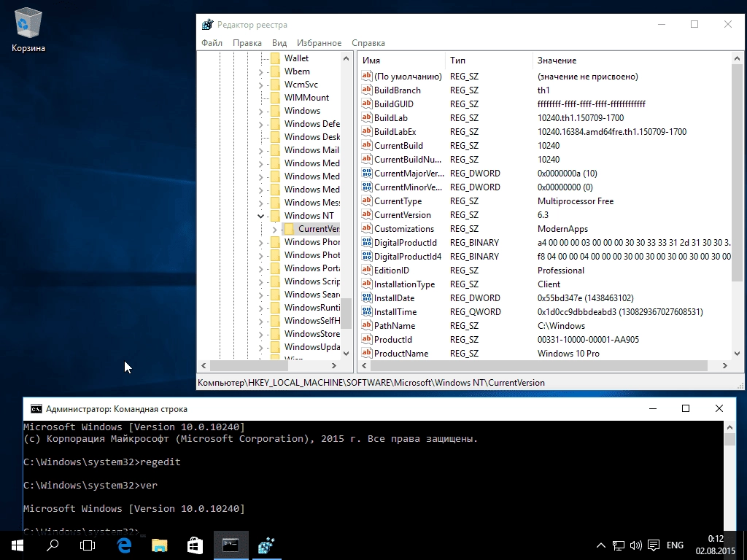Collapse the Windows NT tree node

(x=260, y=216)
